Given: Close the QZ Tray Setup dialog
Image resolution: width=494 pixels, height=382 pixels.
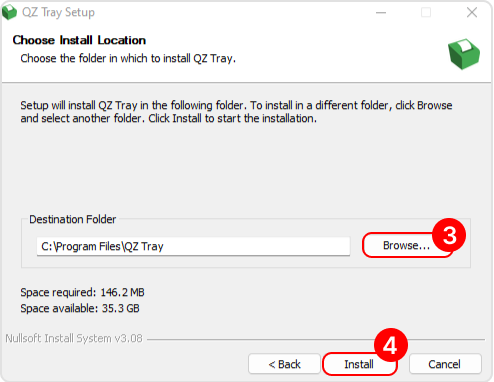Looking at the screenshot, I should [x=472, y=13].
